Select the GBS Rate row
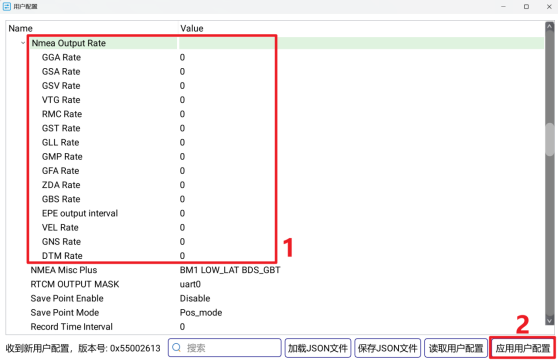This screenshot has height=362, width=559. [275, 199]
